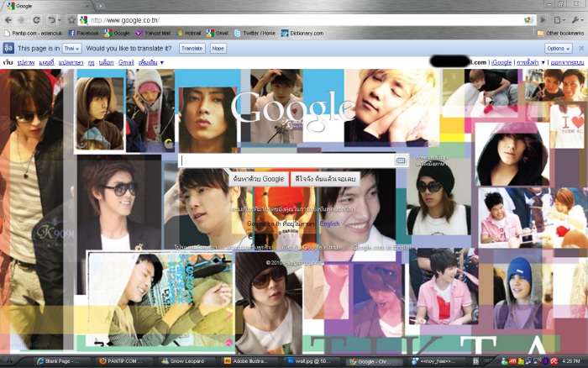Open Google.com in English link
Image resolution: width=588 pixels, height=368 pixels.
coord(382,247)
